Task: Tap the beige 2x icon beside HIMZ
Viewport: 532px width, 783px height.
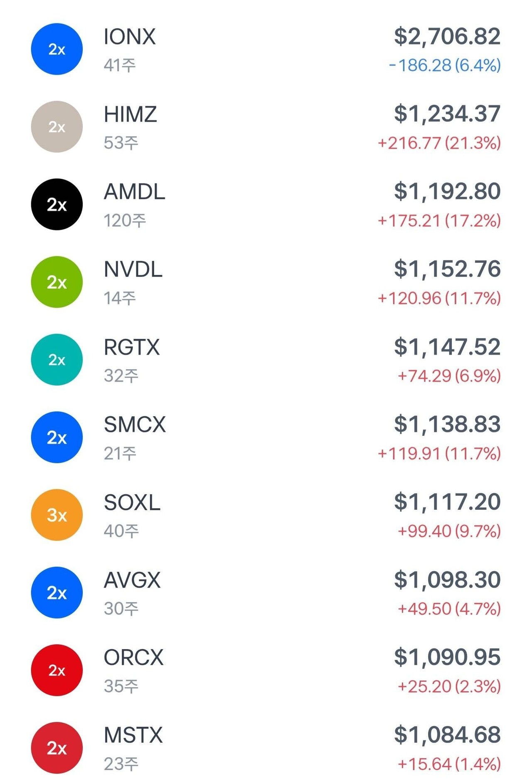Action: [x=57, y=127]
